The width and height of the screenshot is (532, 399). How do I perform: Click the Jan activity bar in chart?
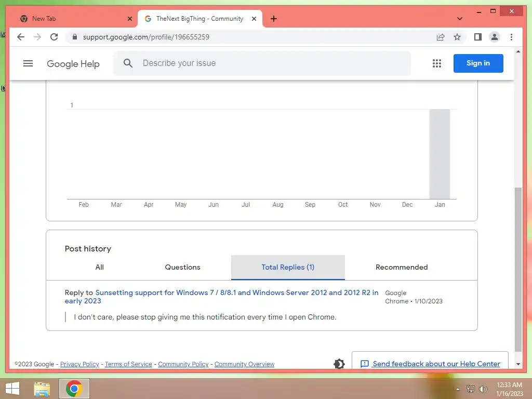(x=440, y=154)
